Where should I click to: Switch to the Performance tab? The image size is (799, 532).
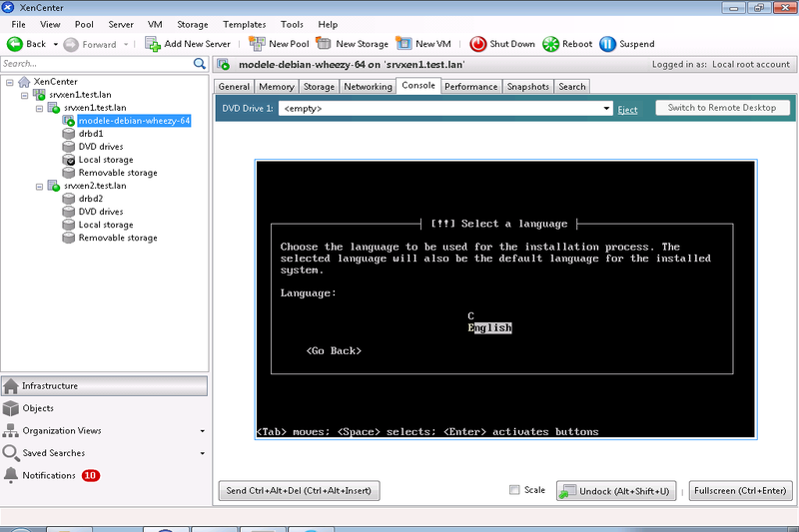[x=470, y=87]
